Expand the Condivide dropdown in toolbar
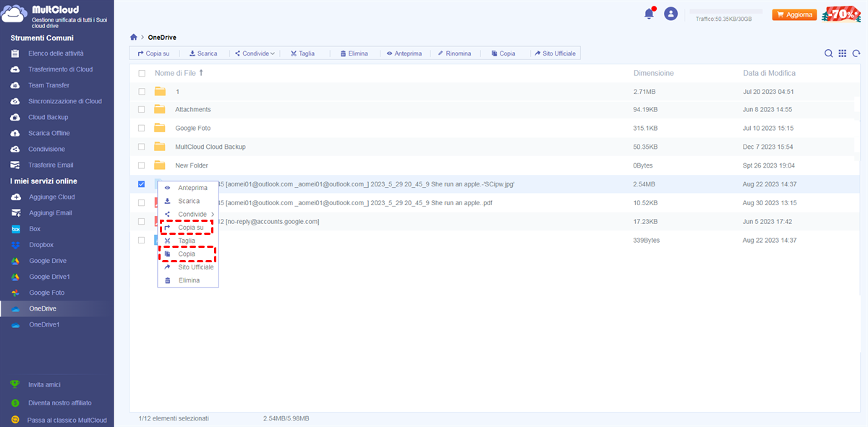 click(x=258, y=53)
